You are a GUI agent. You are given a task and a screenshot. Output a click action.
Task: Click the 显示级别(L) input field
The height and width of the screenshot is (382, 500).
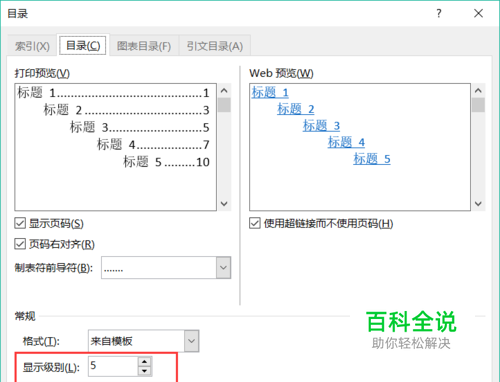pyautogui.click(x=113, y=366)
